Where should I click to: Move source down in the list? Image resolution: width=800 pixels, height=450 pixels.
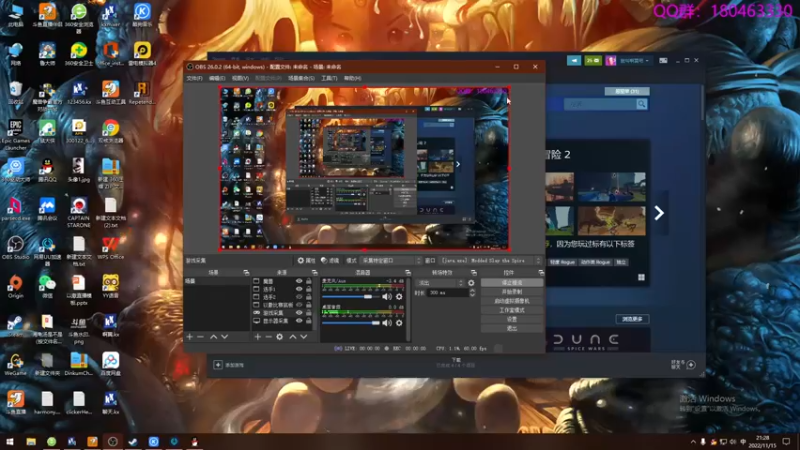[304, 337]
